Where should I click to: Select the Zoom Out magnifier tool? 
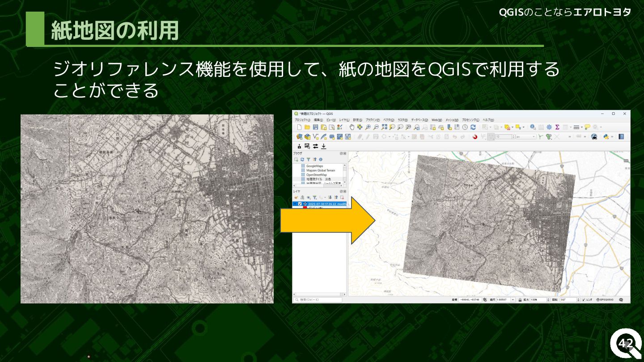pyautogui.click(x=376, y=127)
